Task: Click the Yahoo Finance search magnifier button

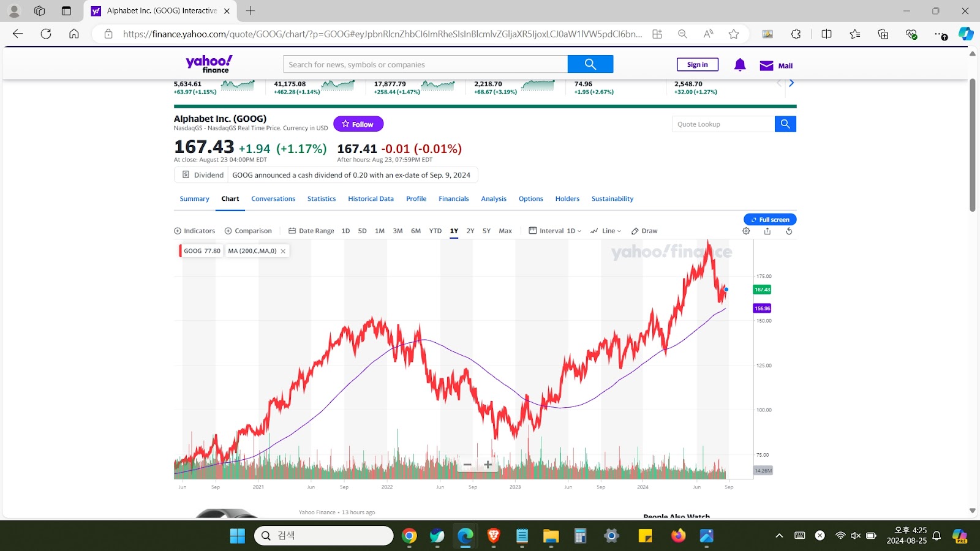Action: [x=590, y=64]
